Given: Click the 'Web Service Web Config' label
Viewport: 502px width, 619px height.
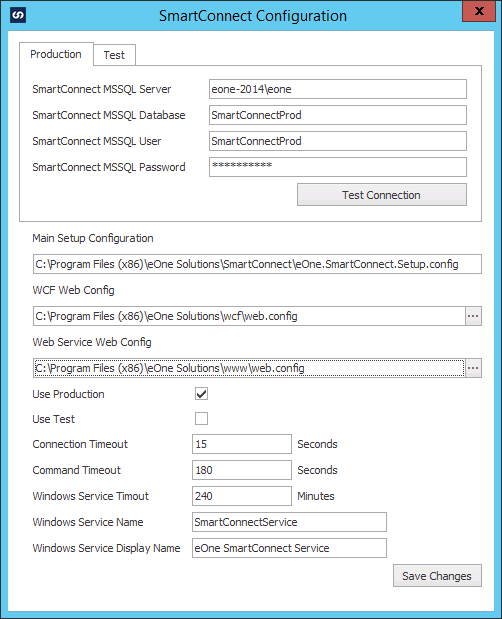Looking at the screenshot, I should coord(92,342).
